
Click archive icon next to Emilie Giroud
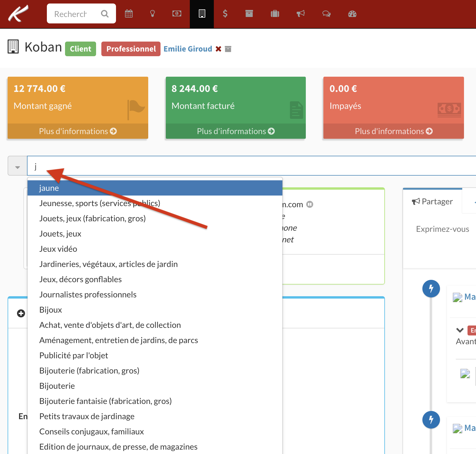tap(228, 49)
